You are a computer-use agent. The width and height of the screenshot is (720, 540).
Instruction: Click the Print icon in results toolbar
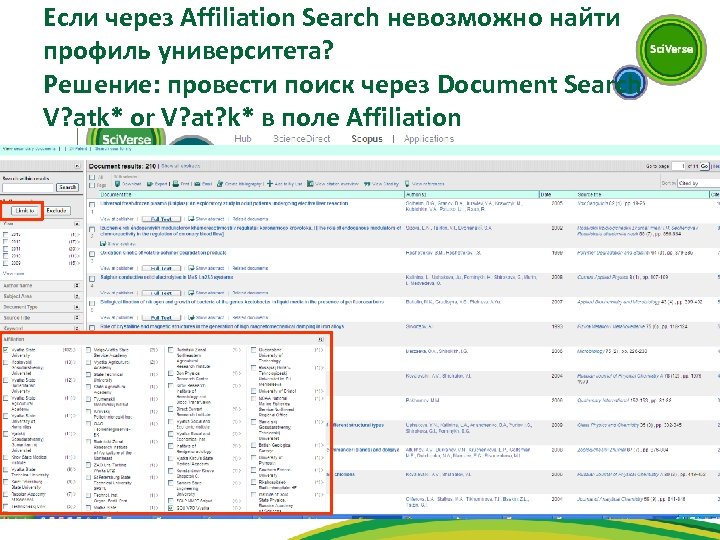tap(175, 184)
